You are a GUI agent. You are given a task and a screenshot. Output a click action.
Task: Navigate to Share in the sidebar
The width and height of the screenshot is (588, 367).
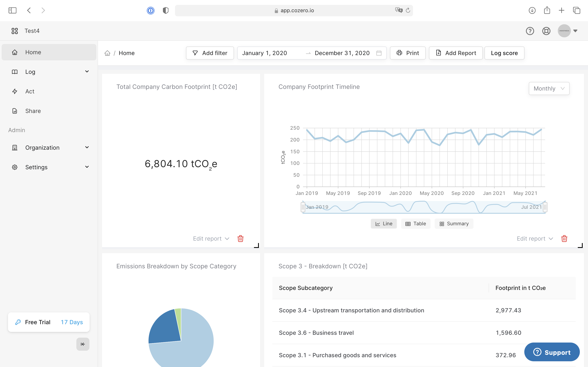pos(33,111)
